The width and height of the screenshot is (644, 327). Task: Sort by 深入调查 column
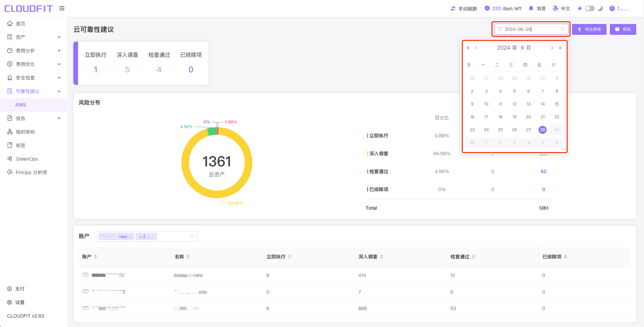(382, 257)
